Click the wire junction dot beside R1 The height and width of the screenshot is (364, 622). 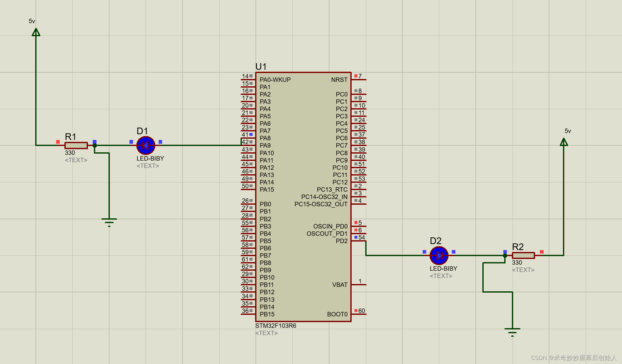(x=95, y=145)
